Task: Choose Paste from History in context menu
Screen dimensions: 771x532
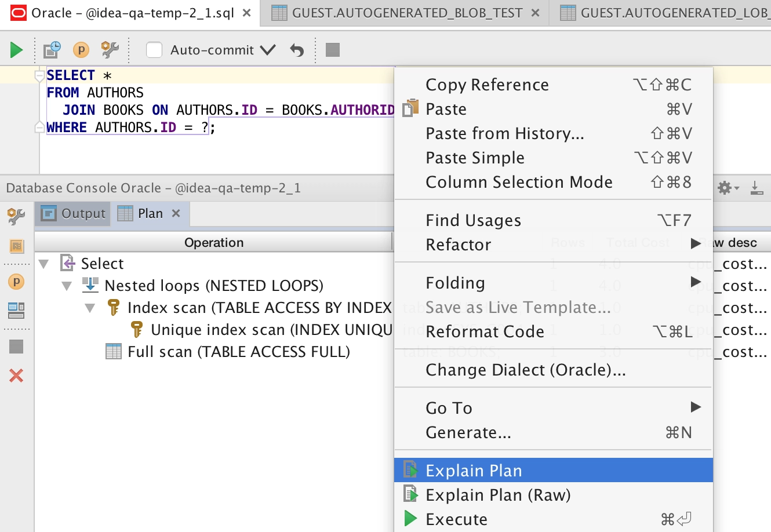Action: tap(554, 133)
